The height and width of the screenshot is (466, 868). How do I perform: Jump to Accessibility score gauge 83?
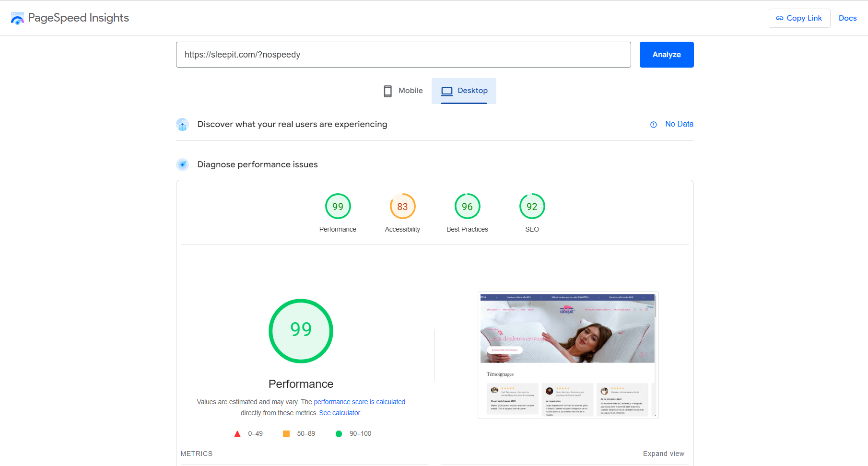coord(402,206)
